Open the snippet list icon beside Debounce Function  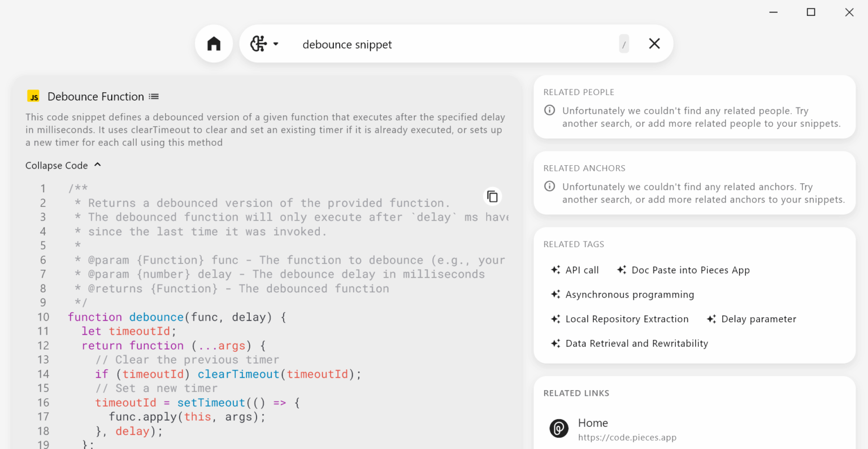coord(154,96)
